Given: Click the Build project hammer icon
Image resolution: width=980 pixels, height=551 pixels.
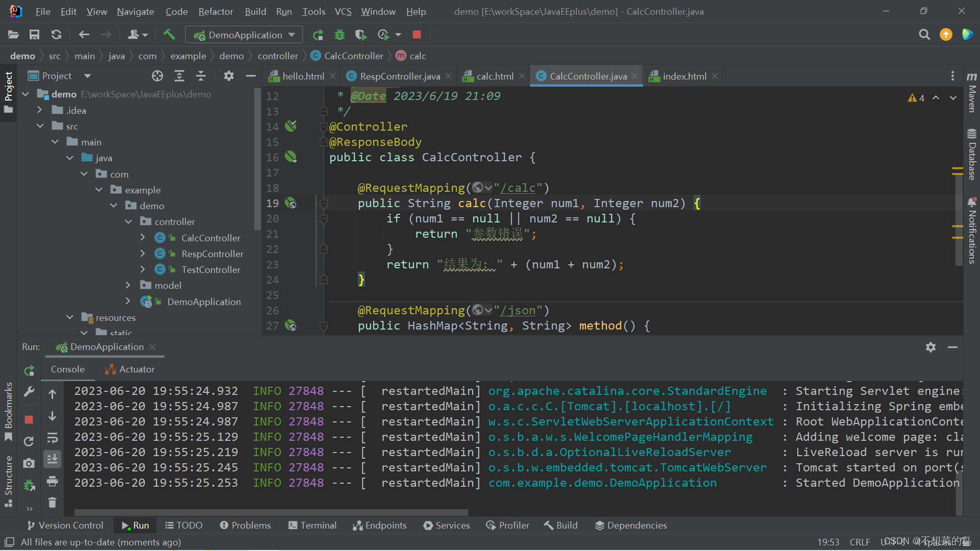Looking at the screenshot, I should coord(169,35).
